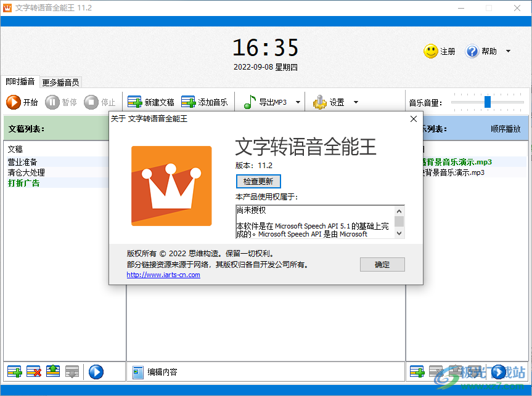Create a new script via 新建文稿
This screenshot has height=396, width=532.
151,102
